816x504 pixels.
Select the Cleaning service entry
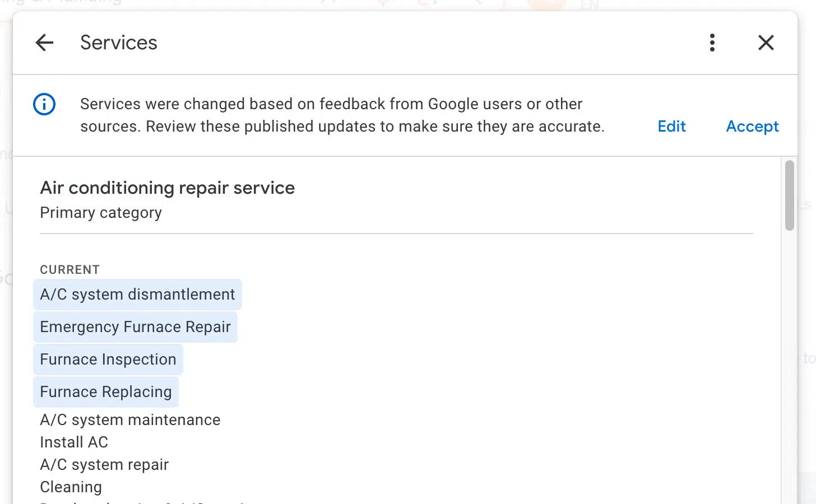[x=71, y=487]
